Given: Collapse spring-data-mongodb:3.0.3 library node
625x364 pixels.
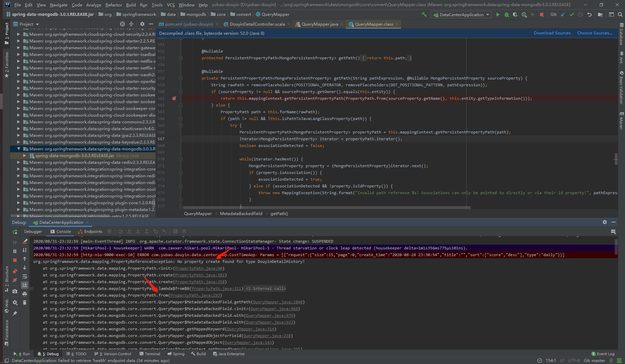Looking at the screenshot, I should (19, 149).
